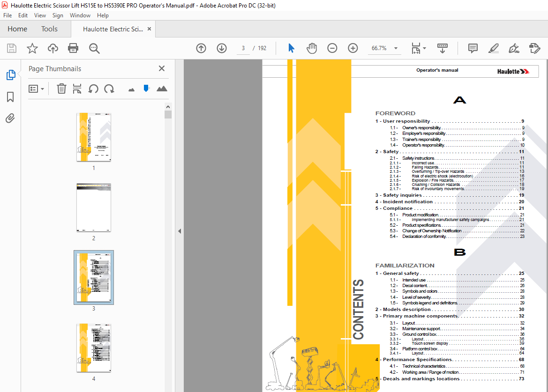Enlarge thumbnails with the large mountain icon
548x392 pixels.
pos(162,89)
